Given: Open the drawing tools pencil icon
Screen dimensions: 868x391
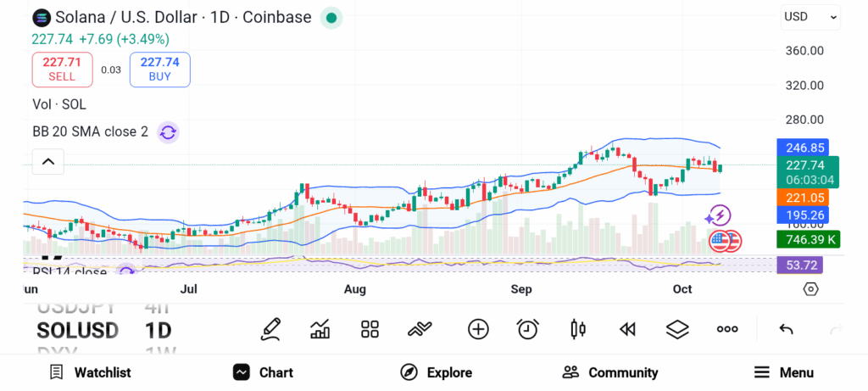Looking at the screenshot, I should coord(270,329).
